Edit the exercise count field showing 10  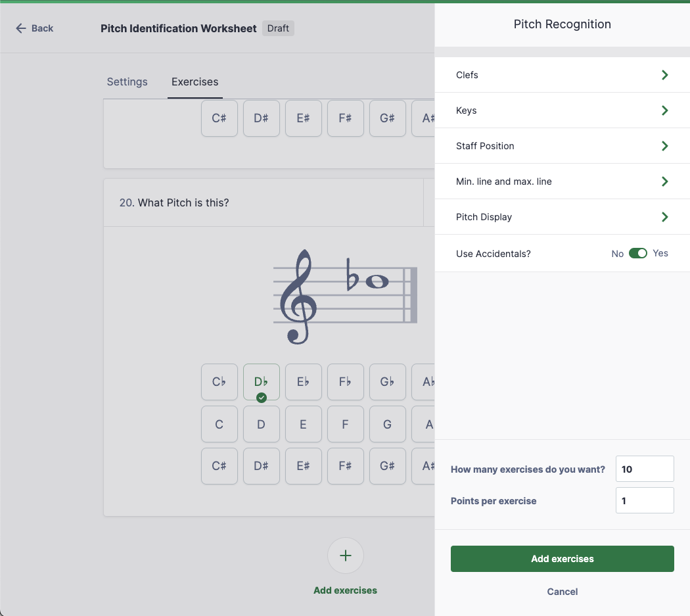click(x=645, y=469)
